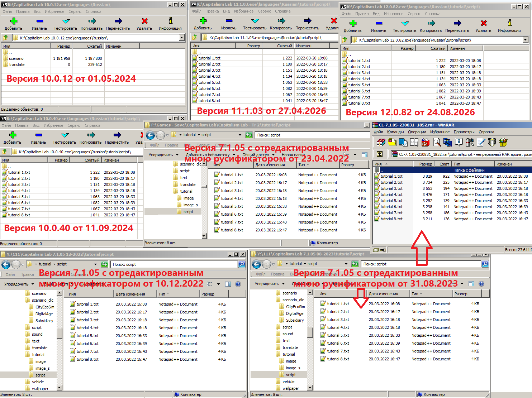Open help in the 12-2022 Explorer window
The image size is (532, 398).
(238, 284)
